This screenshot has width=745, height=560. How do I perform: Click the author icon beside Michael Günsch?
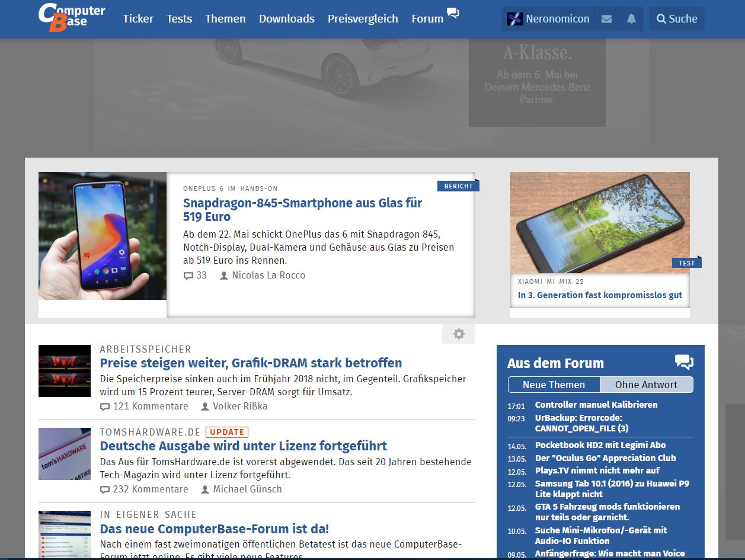click(205, 489)
